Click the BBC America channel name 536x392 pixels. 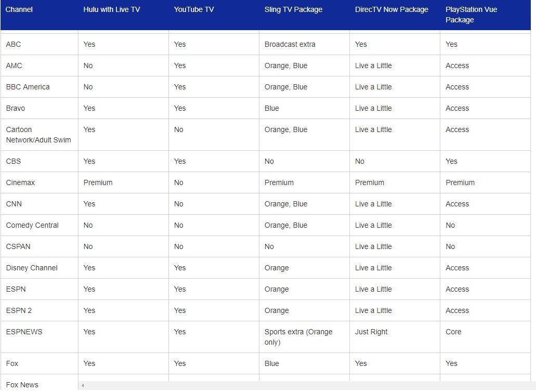click(x=28, y=87)
